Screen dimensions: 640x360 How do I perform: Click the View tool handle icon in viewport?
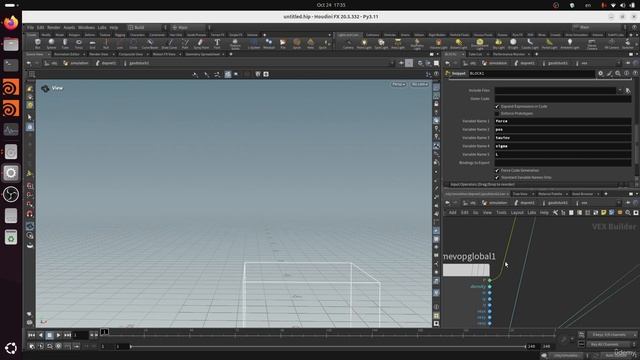(x=45, y=88)
